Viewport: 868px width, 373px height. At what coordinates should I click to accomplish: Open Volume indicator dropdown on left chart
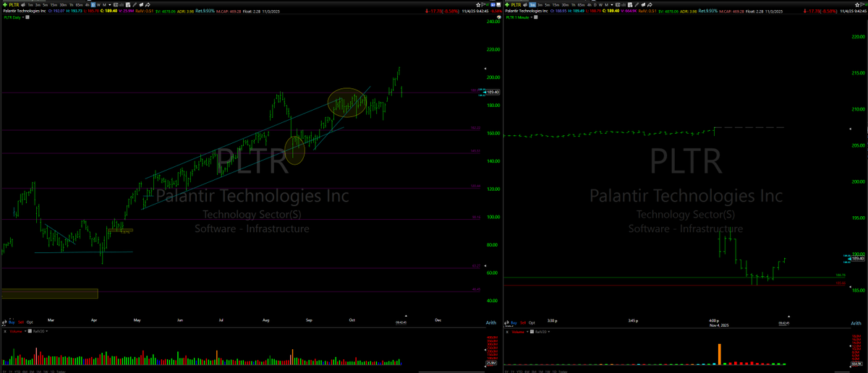point(25,331)
